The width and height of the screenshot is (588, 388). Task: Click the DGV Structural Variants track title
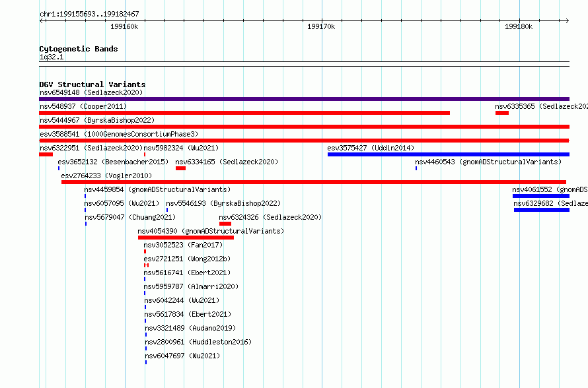(x=92, y=84)
